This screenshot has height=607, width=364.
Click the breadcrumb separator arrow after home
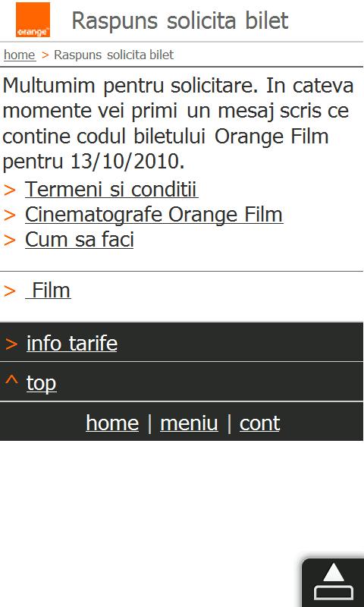[45, 55]
